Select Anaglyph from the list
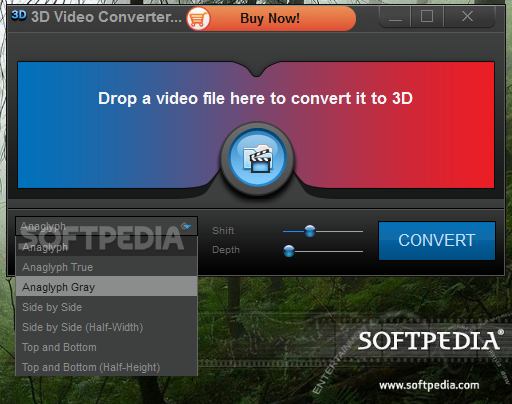The width and height of the screenshot is (512, 404). [106, 247]
